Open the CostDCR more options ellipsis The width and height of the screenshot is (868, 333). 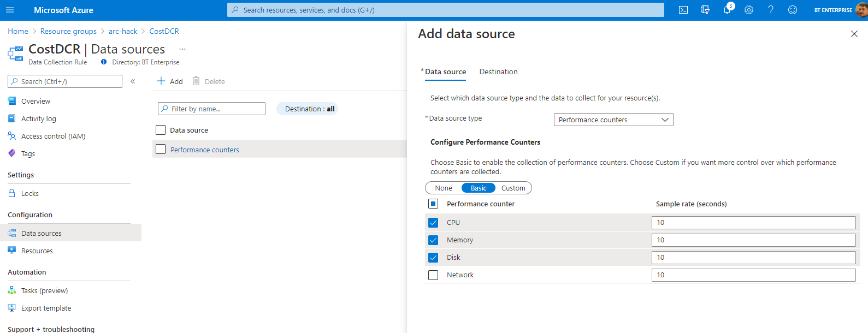(182, 49)
